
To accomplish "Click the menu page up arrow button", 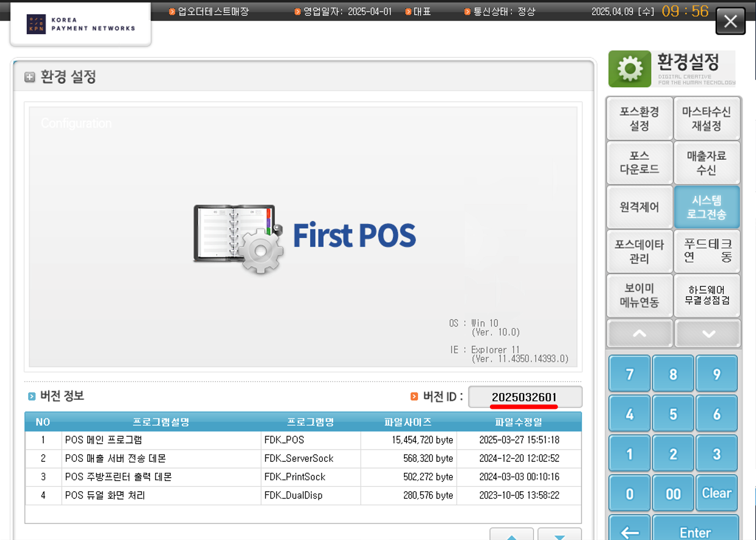I will [639, 334].
